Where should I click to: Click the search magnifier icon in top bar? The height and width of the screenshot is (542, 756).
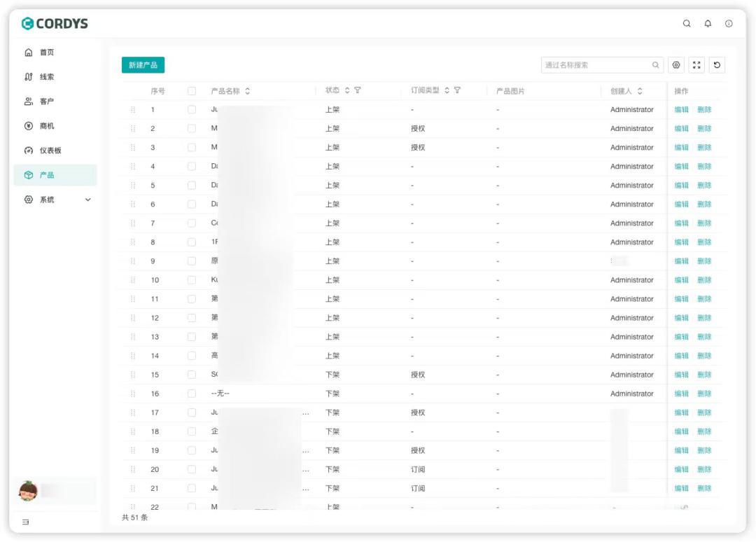coord(687,24)
